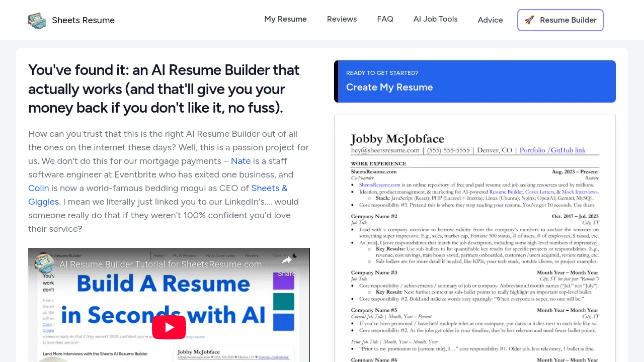Screen dimensions: 644x362
Task: Open the FAQ nav link
Action: [385, 19]
